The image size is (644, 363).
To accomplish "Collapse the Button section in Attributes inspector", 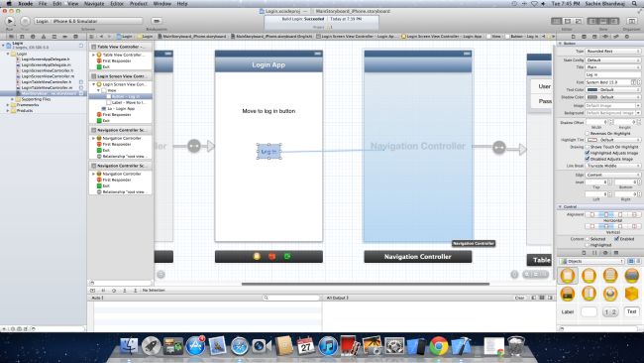I will tap(560, 44).
